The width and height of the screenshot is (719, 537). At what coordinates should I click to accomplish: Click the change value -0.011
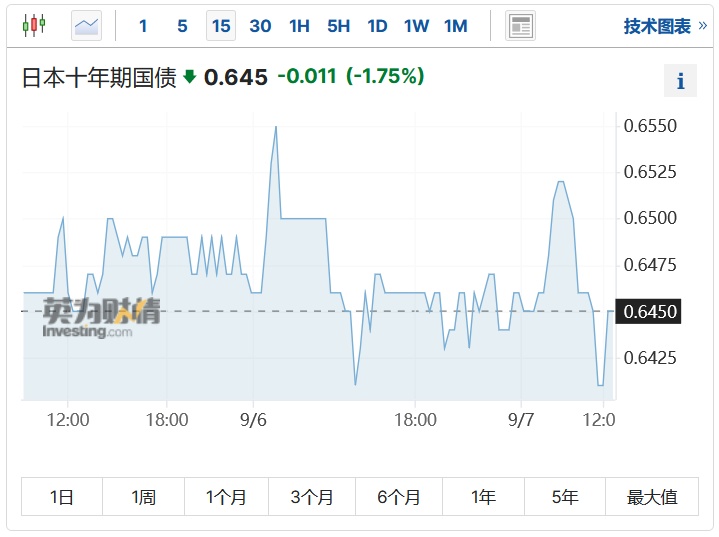coord(307,76)
